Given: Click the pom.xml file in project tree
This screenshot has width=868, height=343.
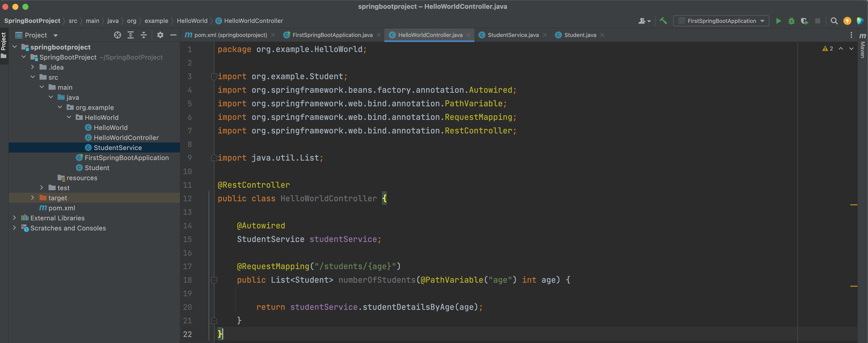Looking at the screenshot, I should (63, 208).
